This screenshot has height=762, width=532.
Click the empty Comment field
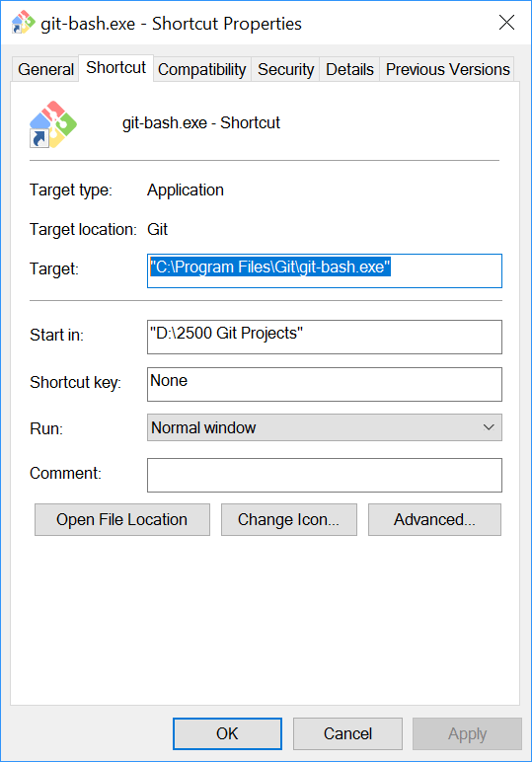[x=325, y=475]
